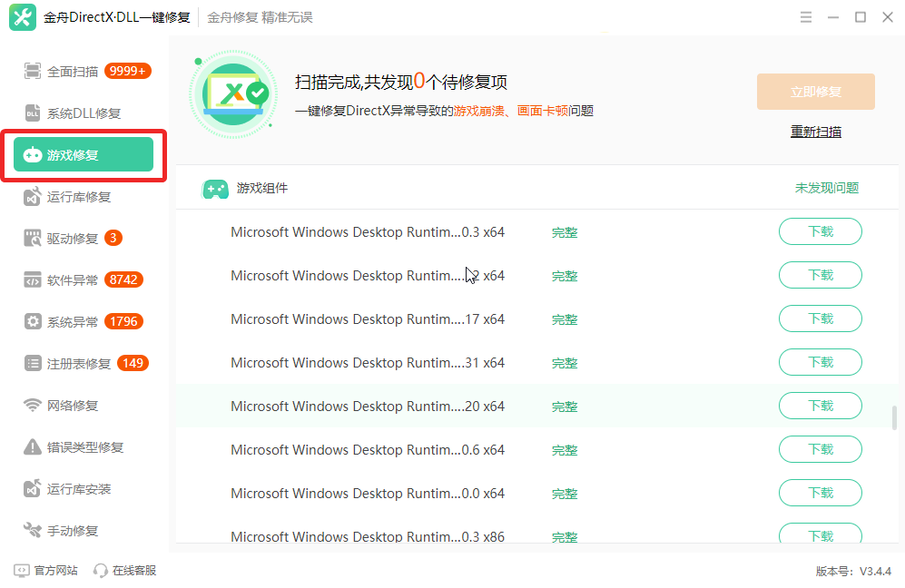
Task: Click the 8742 badge on 软件异常
Action: [123, 279]
